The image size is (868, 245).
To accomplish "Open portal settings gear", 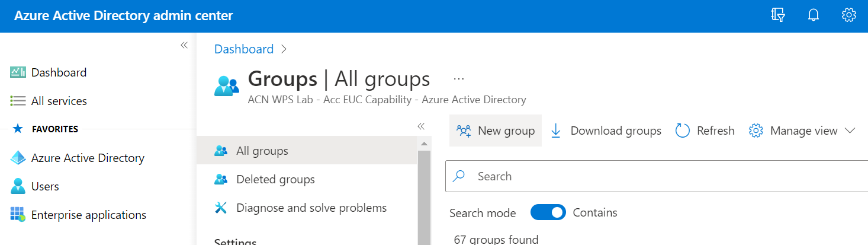I will click(x=849, y=15).
